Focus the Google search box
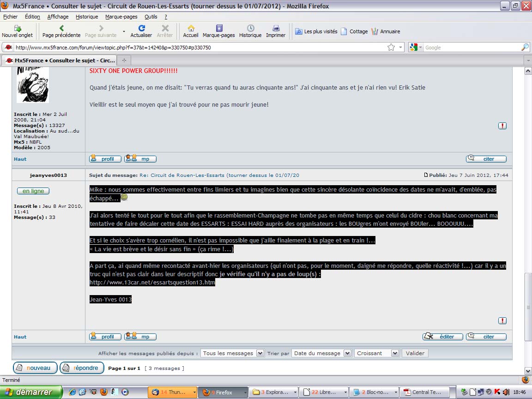The height and width of the screenshot is (399, 532). tap(472, 48)
